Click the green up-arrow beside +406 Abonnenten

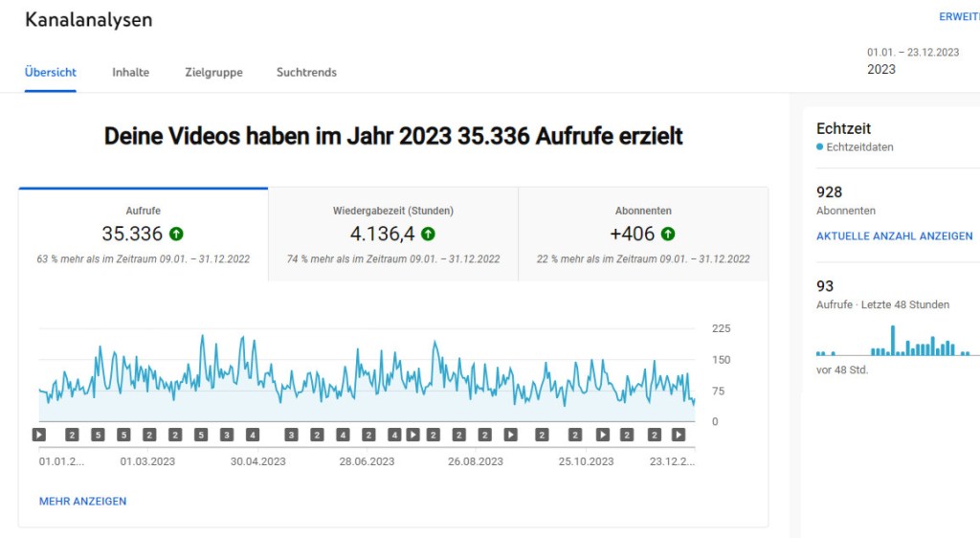click(668, 234)
